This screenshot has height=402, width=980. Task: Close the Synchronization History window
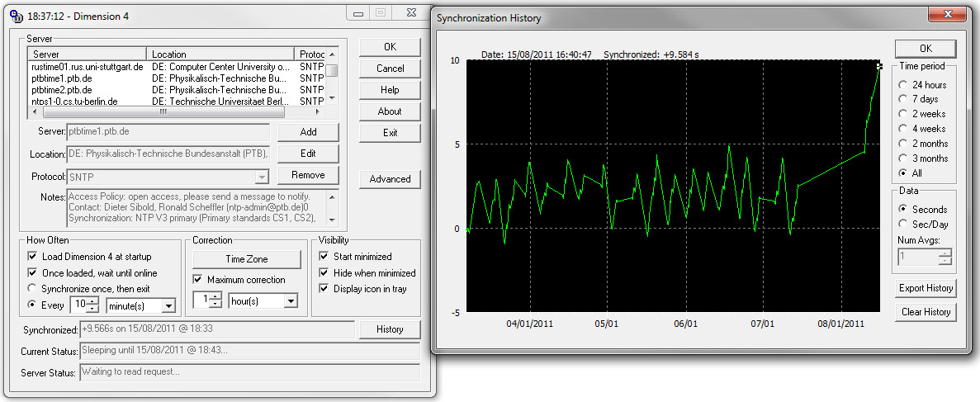pos(948,15)
